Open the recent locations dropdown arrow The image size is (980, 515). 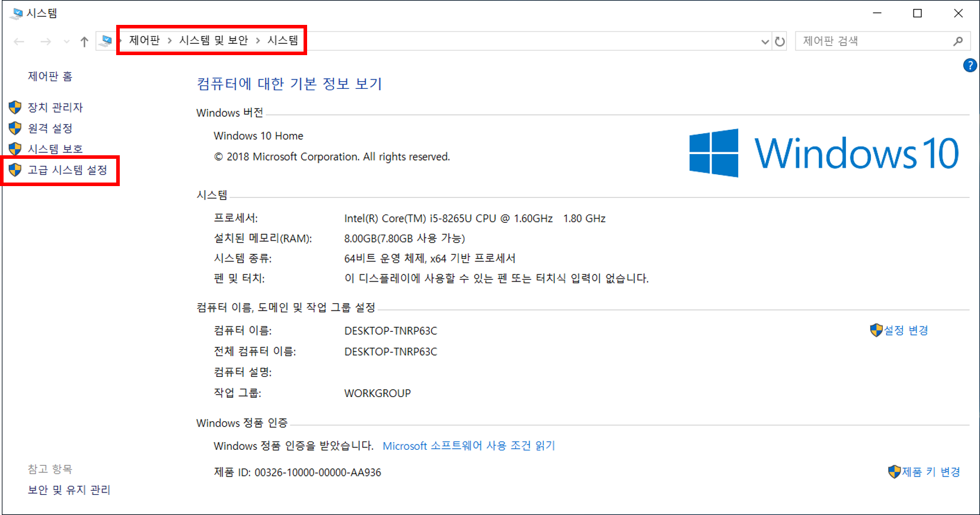click(66, 41)
